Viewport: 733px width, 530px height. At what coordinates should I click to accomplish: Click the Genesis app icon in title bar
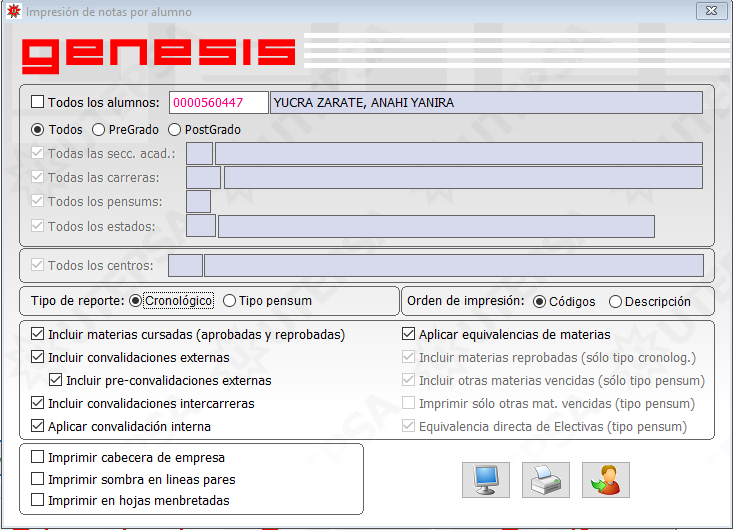click(14, 11)
